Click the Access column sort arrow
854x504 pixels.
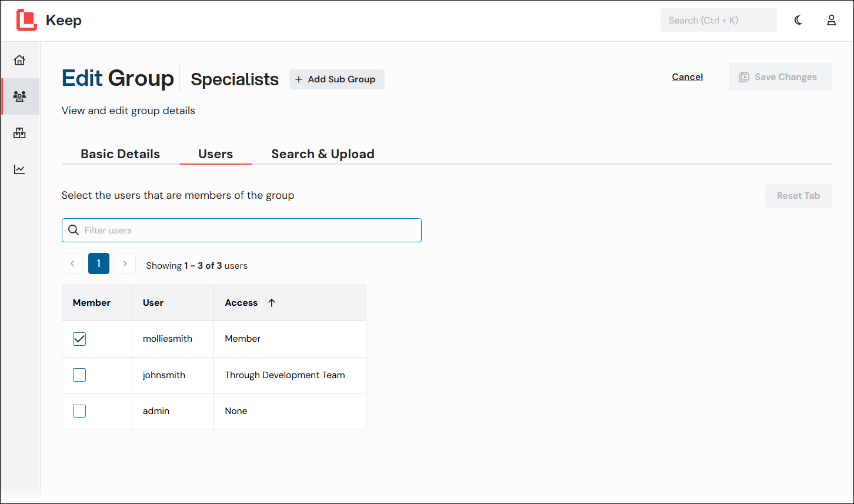point(271,303)
